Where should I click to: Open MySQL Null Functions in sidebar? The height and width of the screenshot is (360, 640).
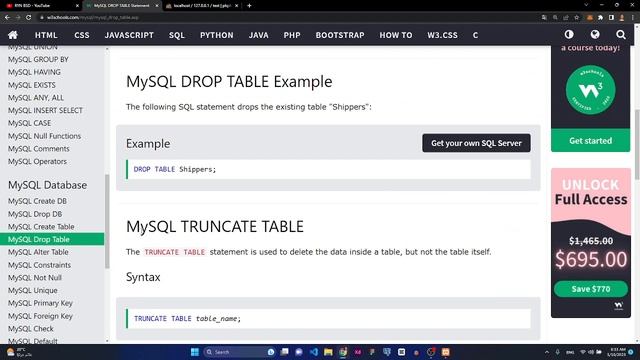point(44,136)
